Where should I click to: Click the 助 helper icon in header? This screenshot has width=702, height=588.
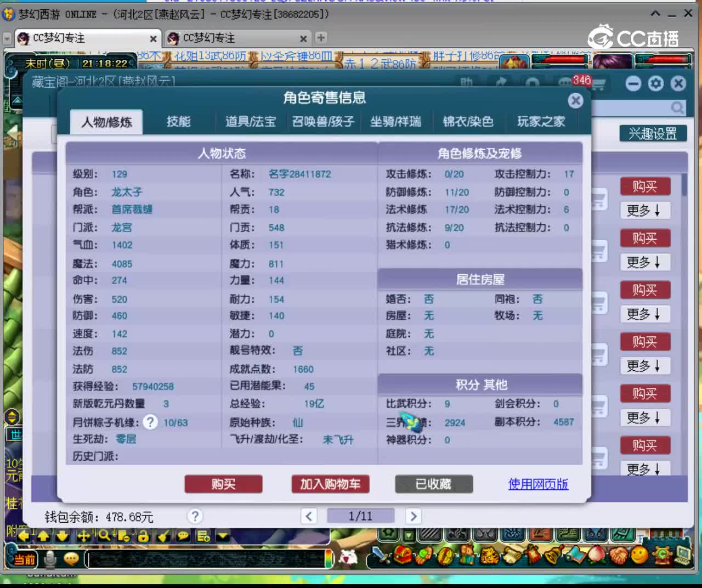(x=467, y=83)
